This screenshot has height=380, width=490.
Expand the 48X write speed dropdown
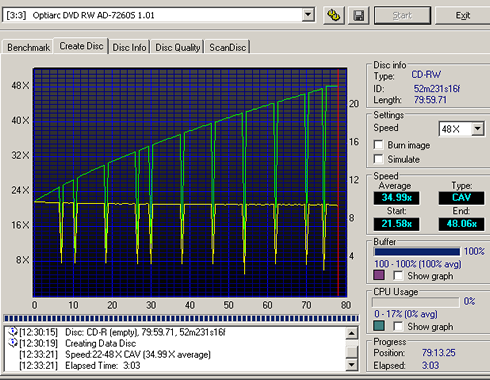478,129
